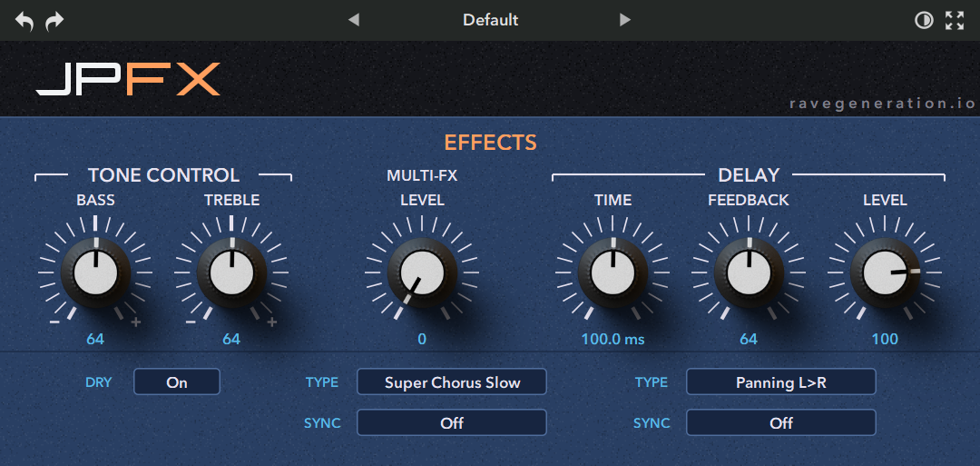
Task: Click the Bass value 64
Action: tap(95, 340)
